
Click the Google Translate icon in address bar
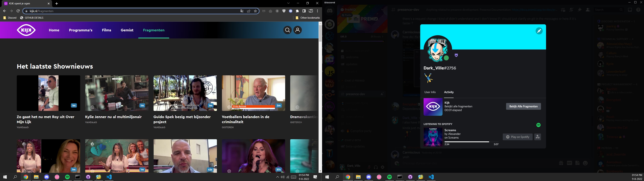pos(242,11)
